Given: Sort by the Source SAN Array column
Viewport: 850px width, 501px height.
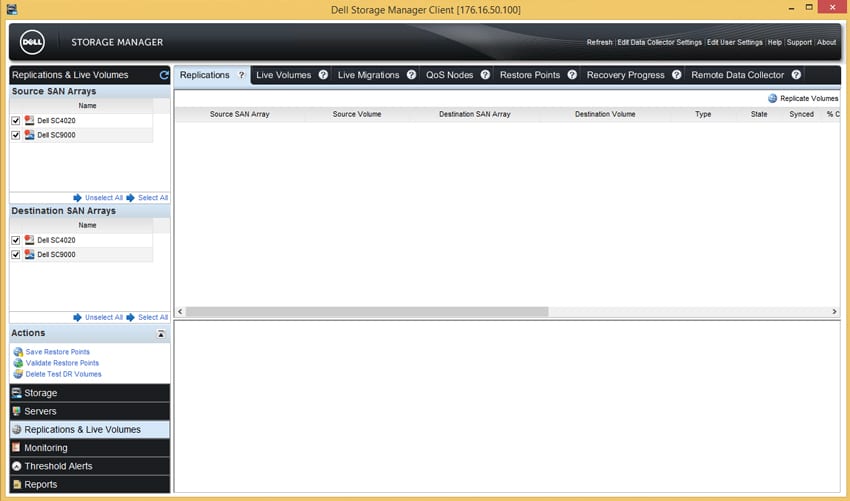Looking at the screenshot, I should [240, 114].
